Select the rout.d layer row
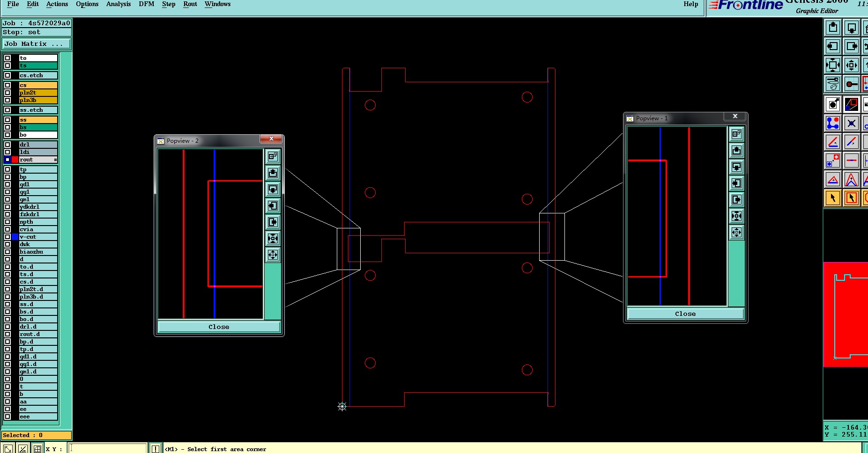868x453 pixels. (x=38, y=334)
